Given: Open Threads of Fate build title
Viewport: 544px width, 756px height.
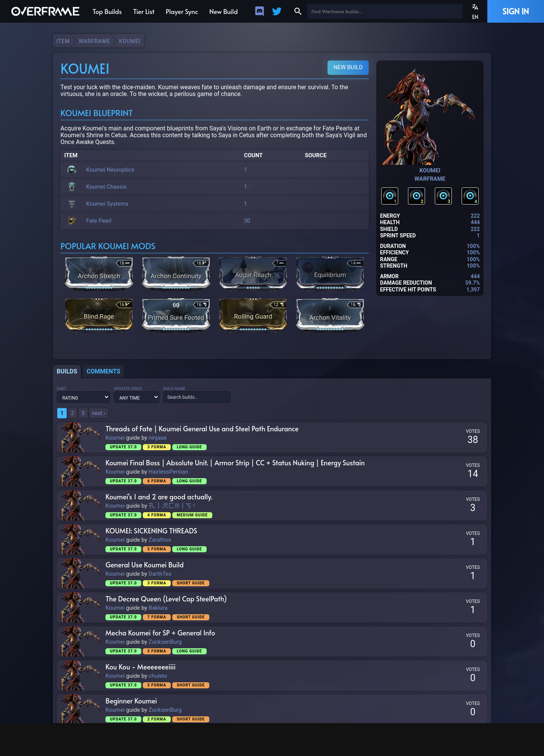Looking at the screenshot, I should 202,429.
